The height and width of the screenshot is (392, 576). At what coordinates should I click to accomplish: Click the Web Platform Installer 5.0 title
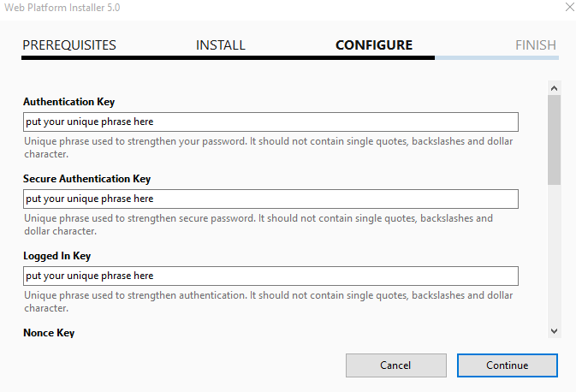(62, 8)
